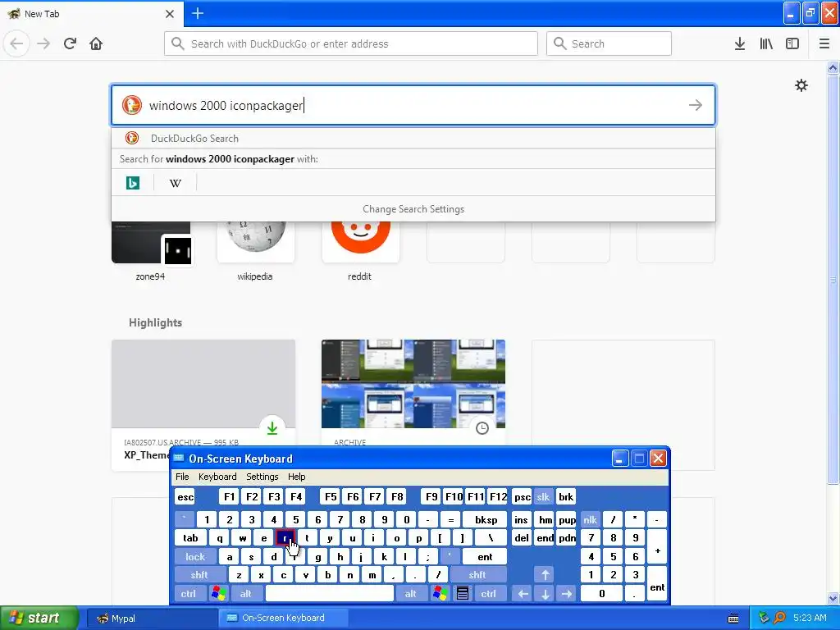Select DuckDuckGo Search suggestion row

pos(413,138)
